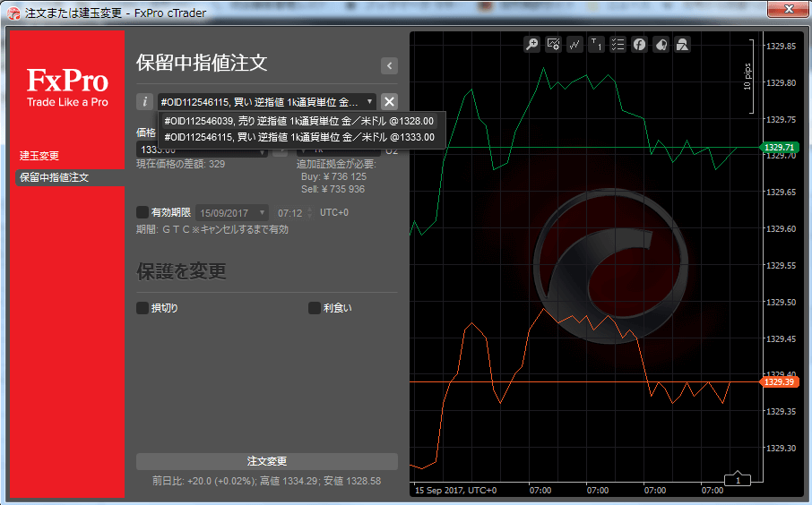812x505 pixels.
Task: Select order #OID112546115 buy stop @1333.00
Action: (x=299, y=137)
